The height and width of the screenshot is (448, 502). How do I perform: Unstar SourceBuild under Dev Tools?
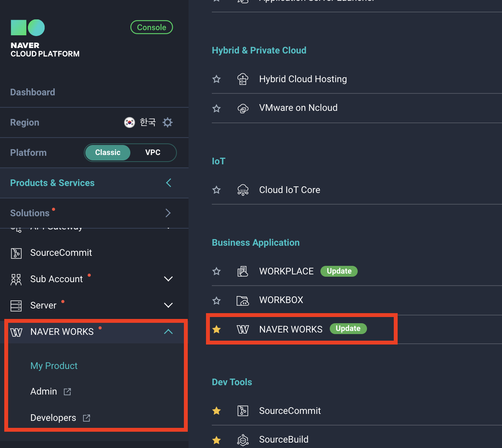point(216,440)
